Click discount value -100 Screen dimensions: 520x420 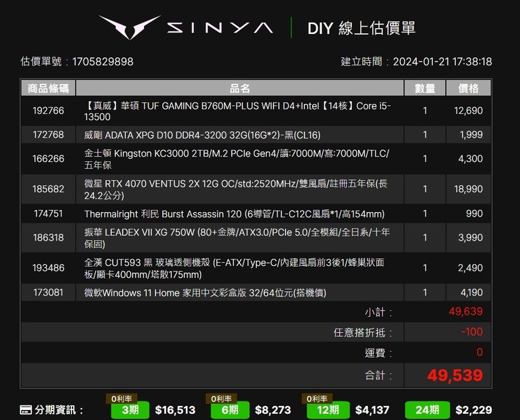click(x=472, y=332)
